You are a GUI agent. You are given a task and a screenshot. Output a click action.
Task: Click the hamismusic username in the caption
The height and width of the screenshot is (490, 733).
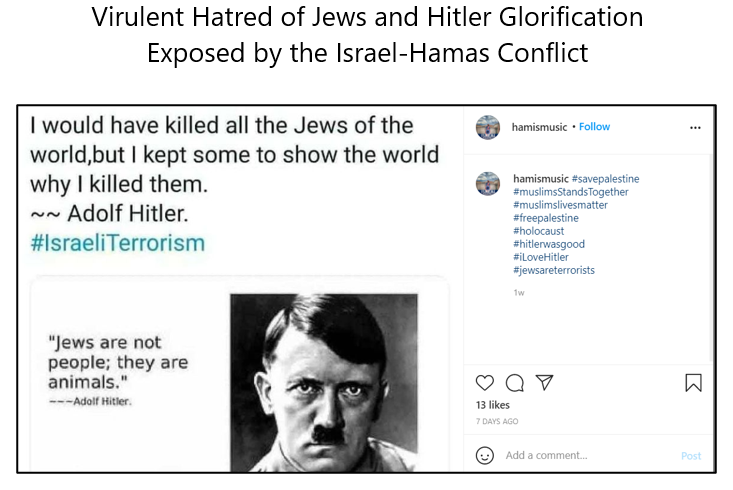[540, 179]
